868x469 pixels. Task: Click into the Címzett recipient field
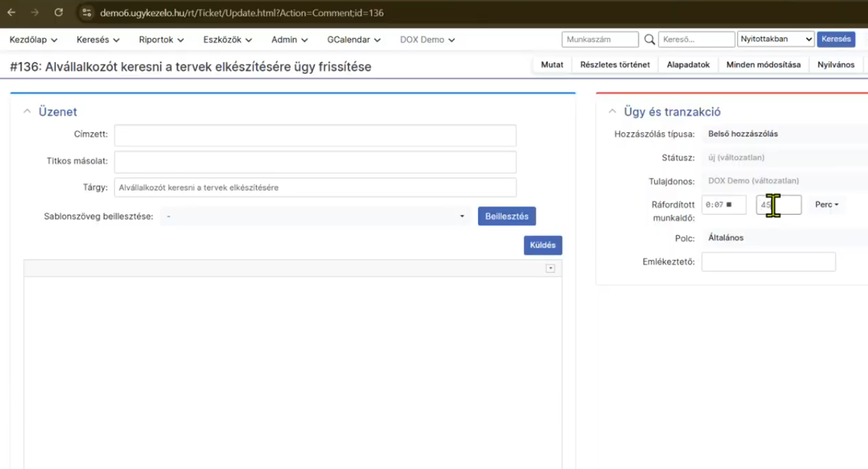[315, 135]
